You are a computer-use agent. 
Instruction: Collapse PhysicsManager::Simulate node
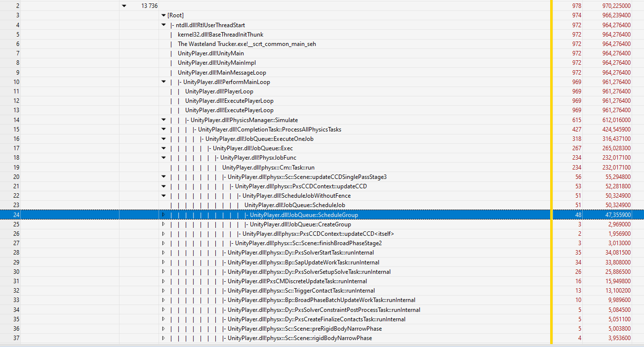pos(163,120)
